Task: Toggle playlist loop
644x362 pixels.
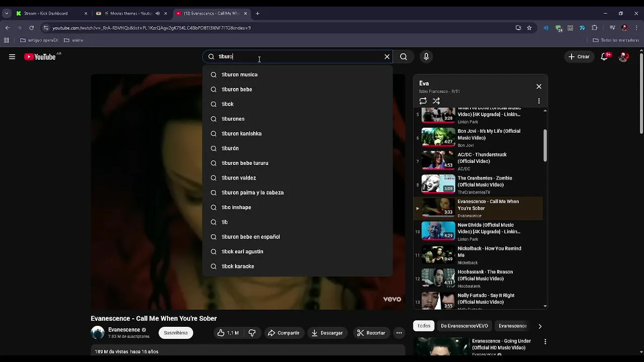Action: pos(423,101)
